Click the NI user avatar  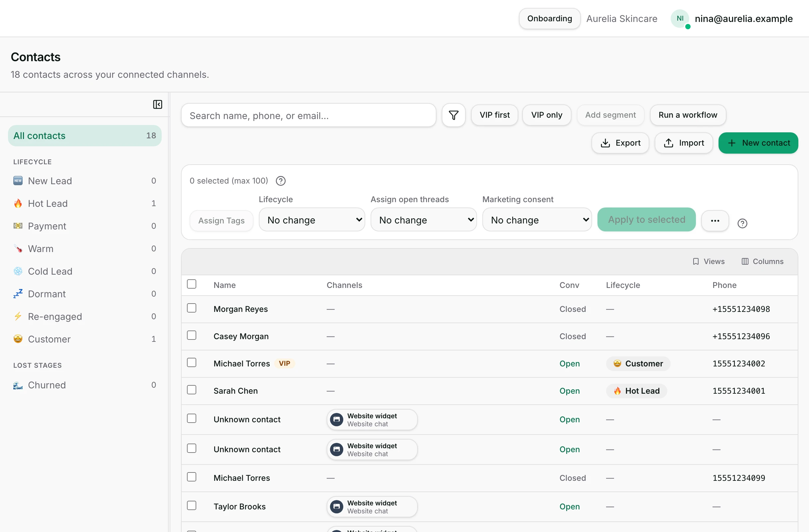click(680, 19)
